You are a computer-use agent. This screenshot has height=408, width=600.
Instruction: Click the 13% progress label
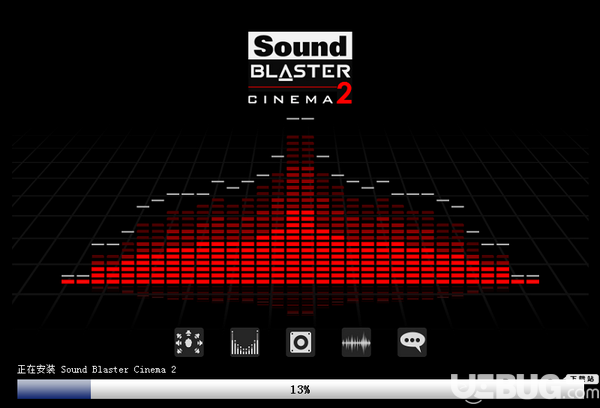tap(300, 388)
